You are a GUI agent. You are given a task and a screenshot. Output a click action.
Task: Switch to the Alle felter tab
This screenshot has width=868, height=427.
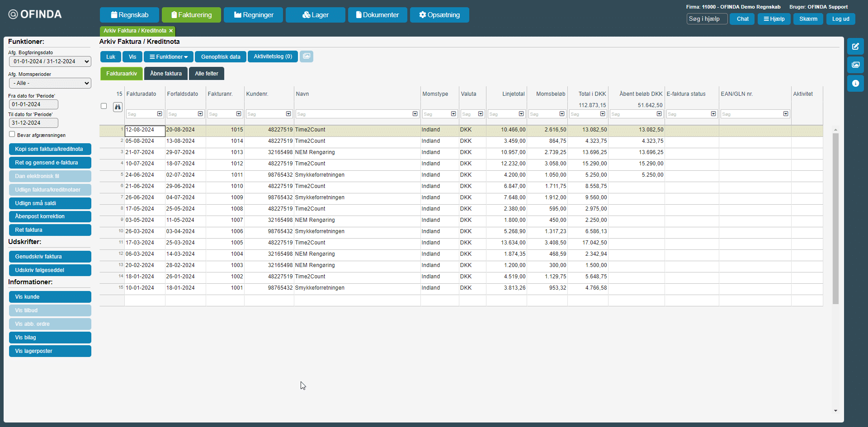coord(206,74)
